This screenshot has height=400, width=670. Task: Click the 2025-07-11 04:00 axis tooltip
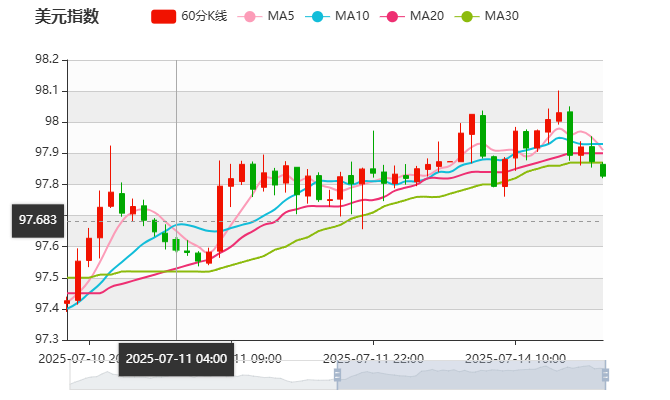coord(176,359)
